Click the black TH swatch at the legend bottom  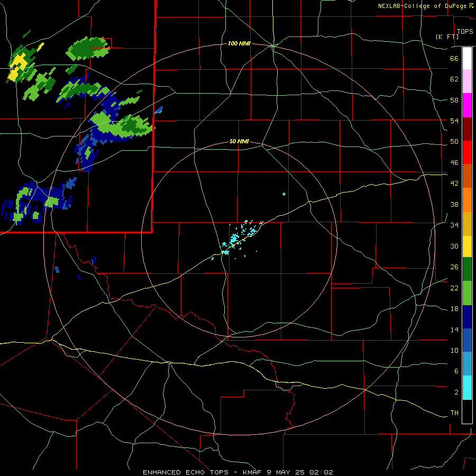(x=467, y=411)
